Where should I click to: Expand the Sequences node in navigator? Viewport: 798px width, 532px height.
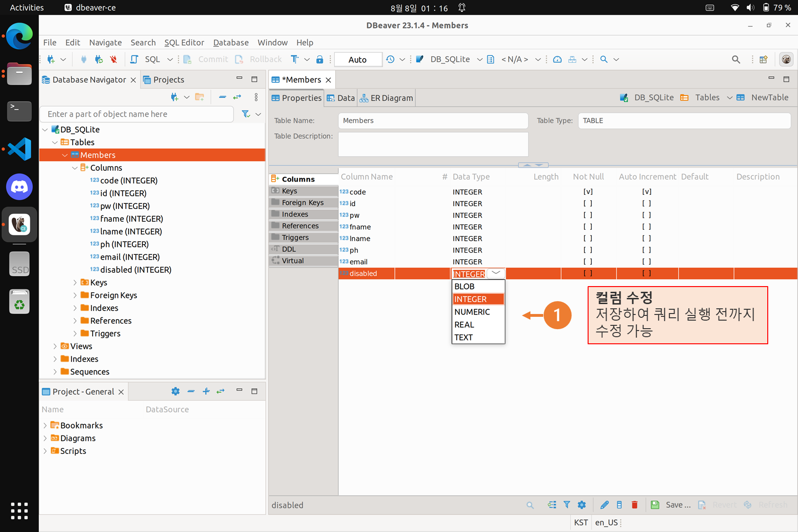(x=55, y=372)
